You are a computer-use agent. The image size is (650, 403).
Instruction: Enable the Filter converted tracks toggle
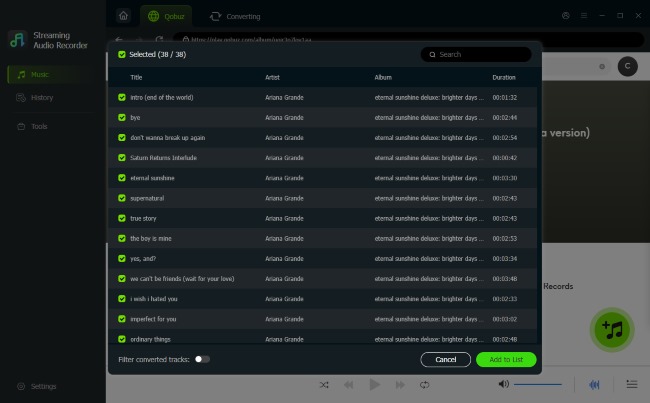(x=202, y=359)
